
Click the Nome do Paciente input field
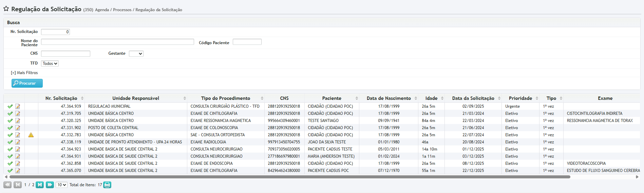point(117,42)
